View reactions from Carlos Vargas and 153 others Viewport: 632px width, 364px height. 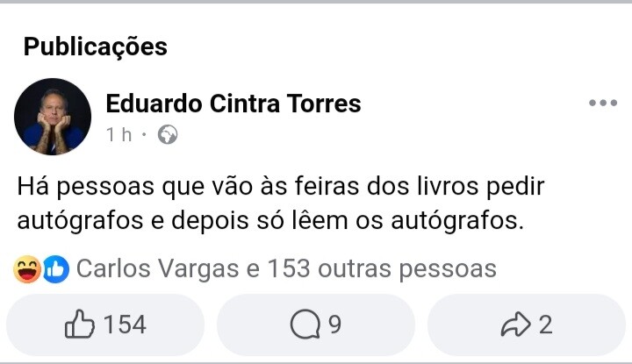coord(286,268)
